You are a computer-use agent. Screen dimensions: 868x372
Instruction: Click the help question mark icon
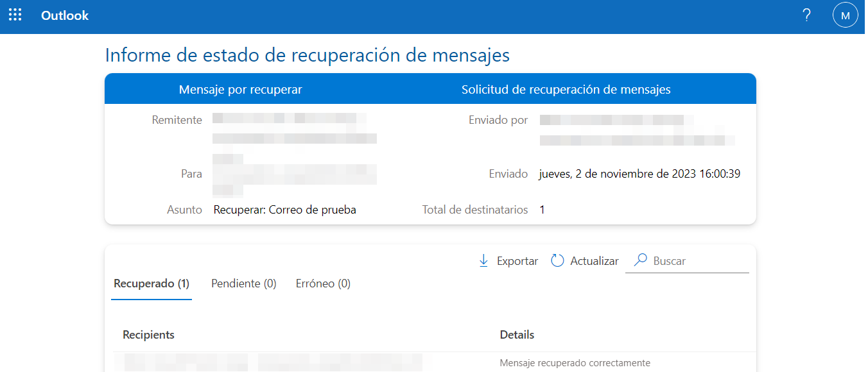point(807,15)
